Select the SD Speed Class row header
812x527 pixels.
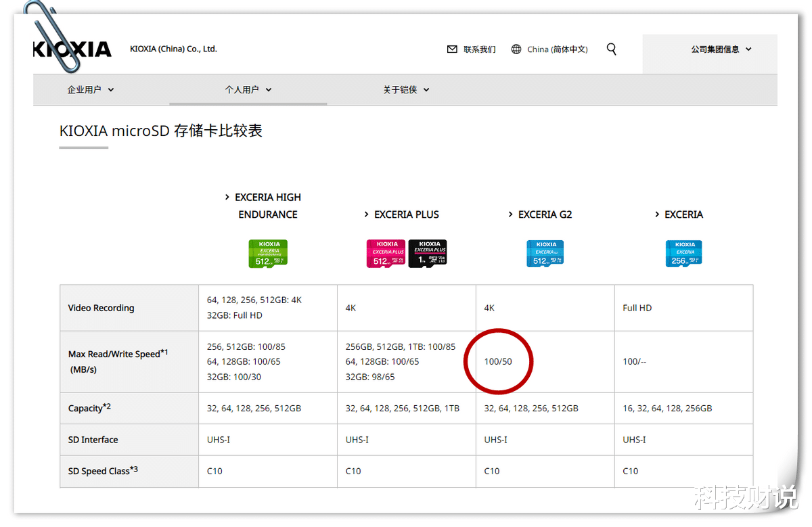[129, 471]
